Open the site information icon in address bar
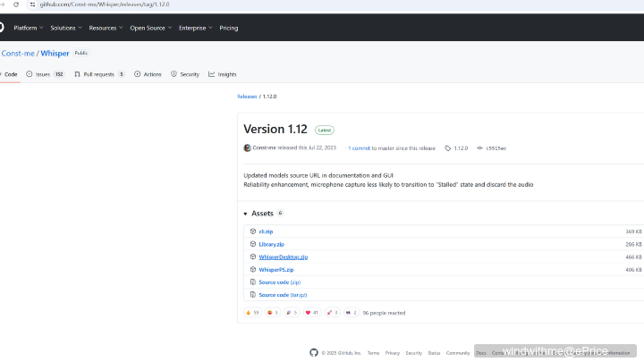 [31, 4]
